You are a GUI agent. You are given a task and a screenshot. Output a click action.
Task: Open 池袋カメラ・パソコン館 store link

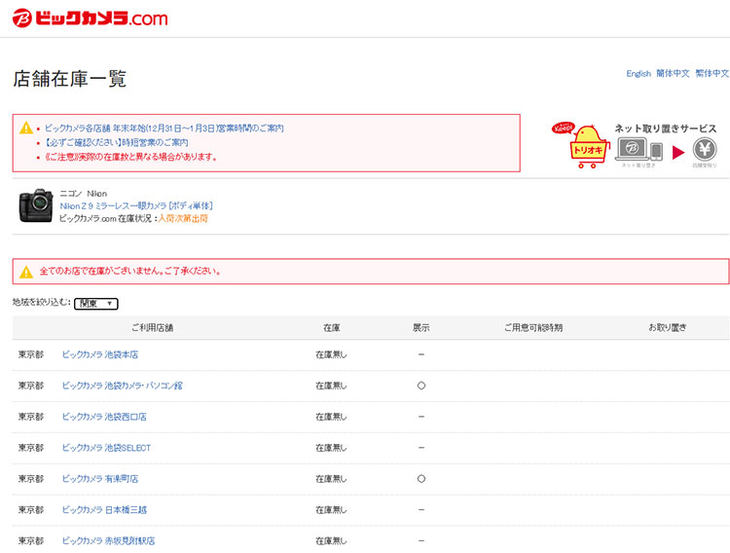[122, 386]
